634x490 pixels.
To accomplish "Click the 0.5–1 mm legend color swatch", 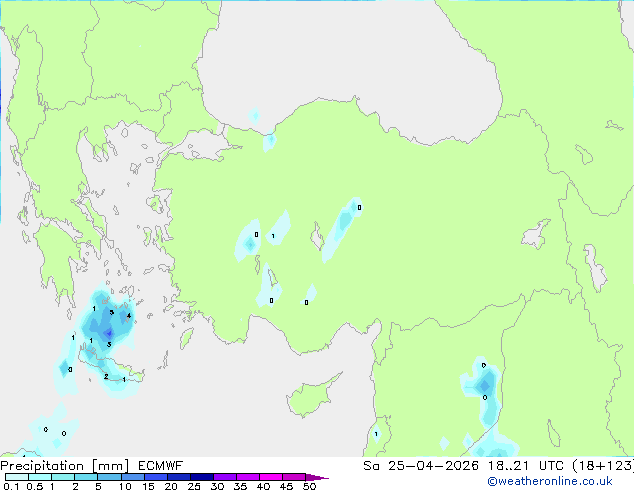I will point(40,477).
